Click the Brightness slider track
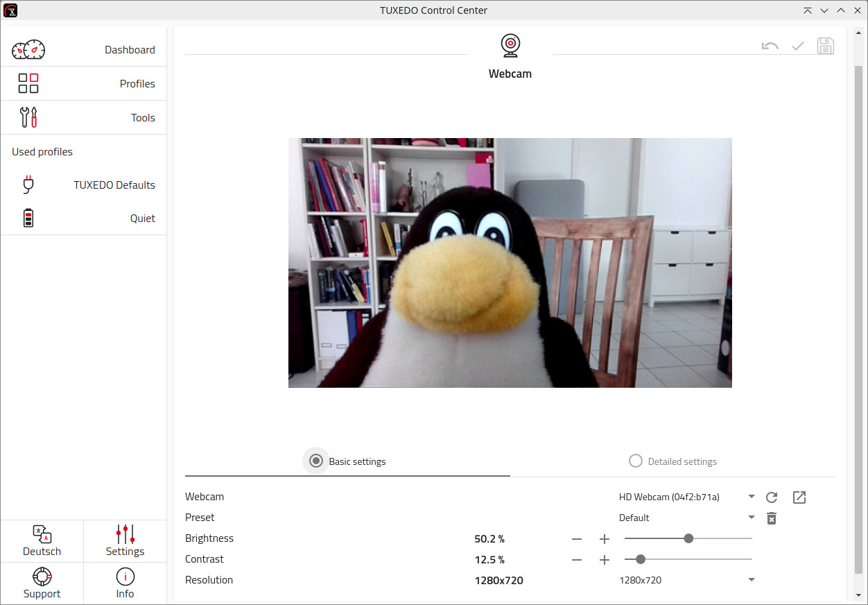This screenshot has width=868, height=605. click(688, 538)
